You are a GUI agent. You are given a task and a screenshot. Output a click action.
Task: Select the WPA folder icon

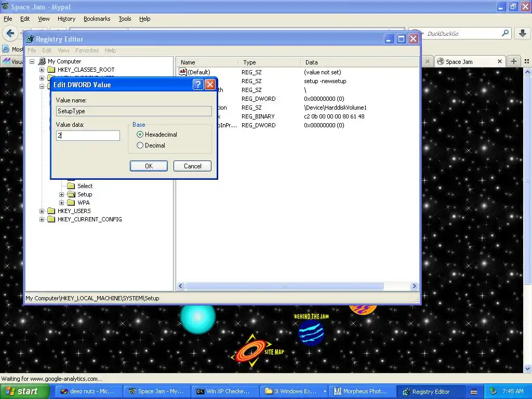point(71,203)
